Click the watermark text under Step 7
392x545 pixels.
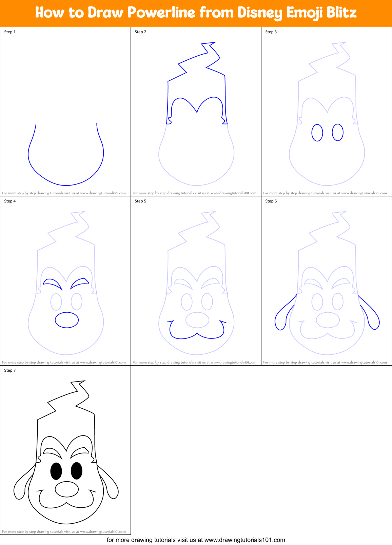64,531
